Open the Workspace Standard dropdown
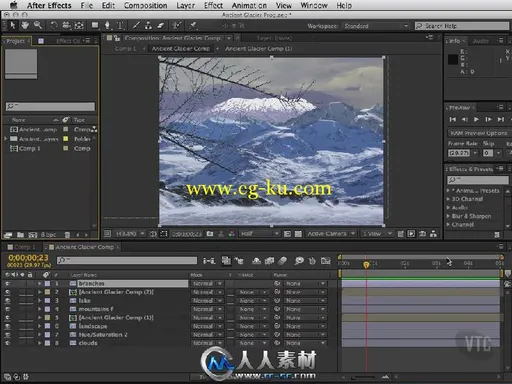Viewport: 512px width, 384px height. click(x=376, y=26)
